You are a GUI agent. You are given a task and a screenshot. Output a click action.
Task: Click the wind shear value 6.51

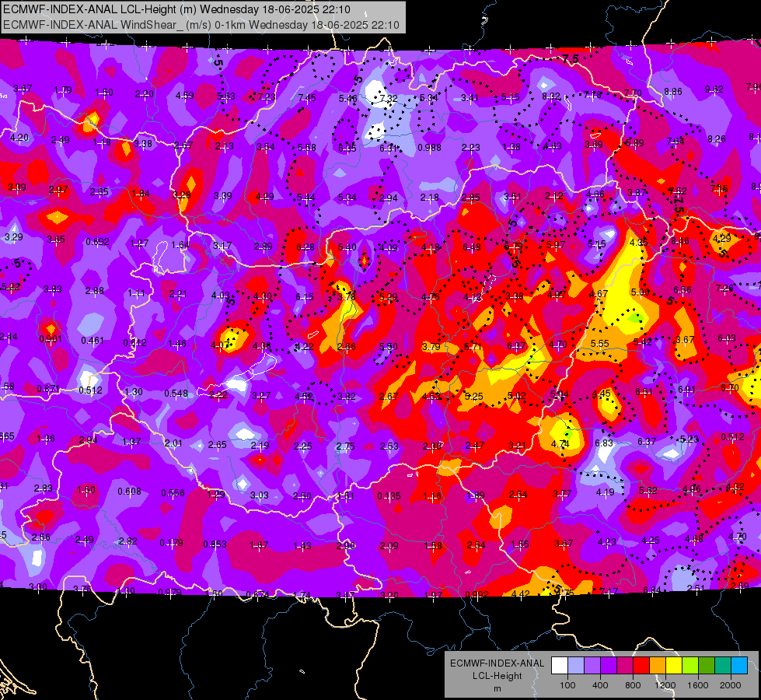644,391
